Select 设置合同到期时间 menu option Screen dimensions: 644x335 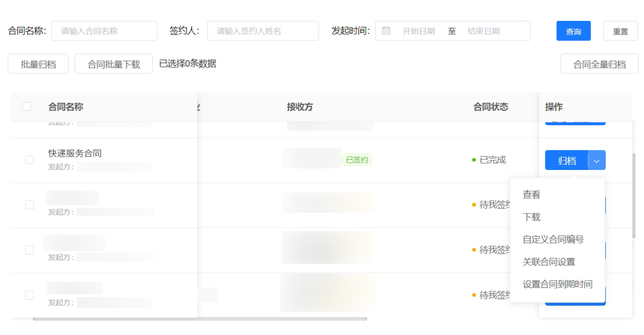tap(558, 284)
